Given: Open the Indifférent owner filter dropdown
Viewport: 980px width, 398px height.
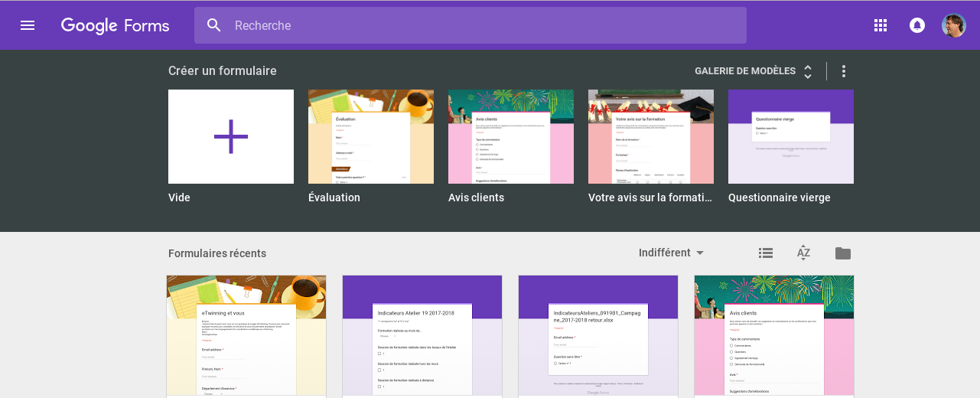Looking at the screenshot, I should point(671,253).
